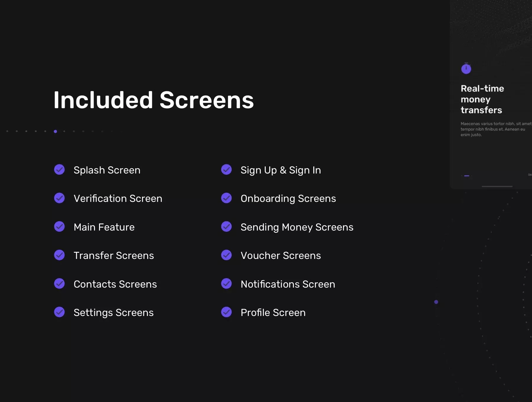The width and height of the screenshot is (532, 402).
Task: Click the checkmark icon beside Splash Screen
Action: [x=59, y=169]
